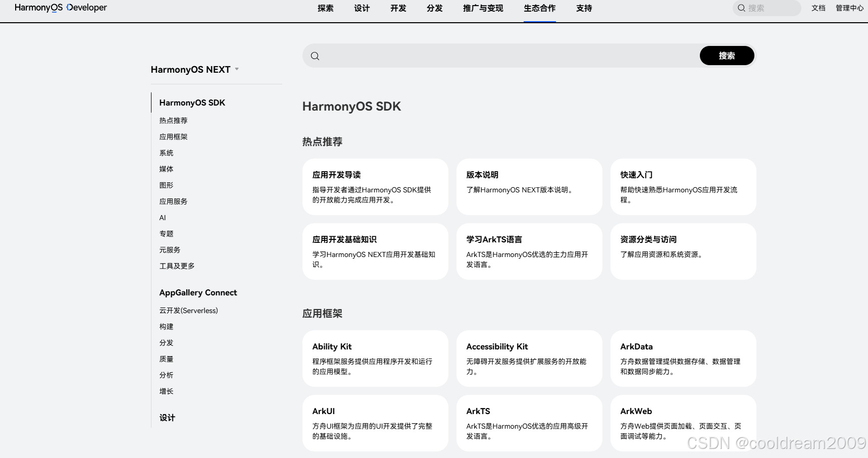This screenshot has width=868, height=458.
Task: Select 构建 in the sidebar
Action: [166, 327]
